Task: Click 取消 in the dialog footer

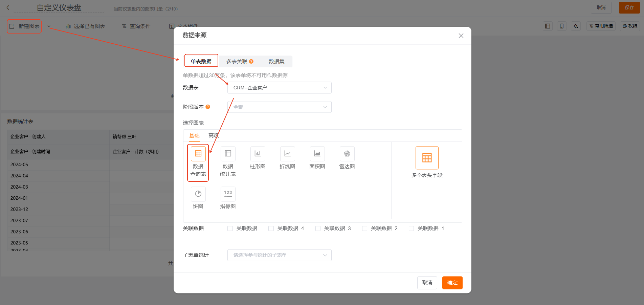Action: tap(427, 283)
